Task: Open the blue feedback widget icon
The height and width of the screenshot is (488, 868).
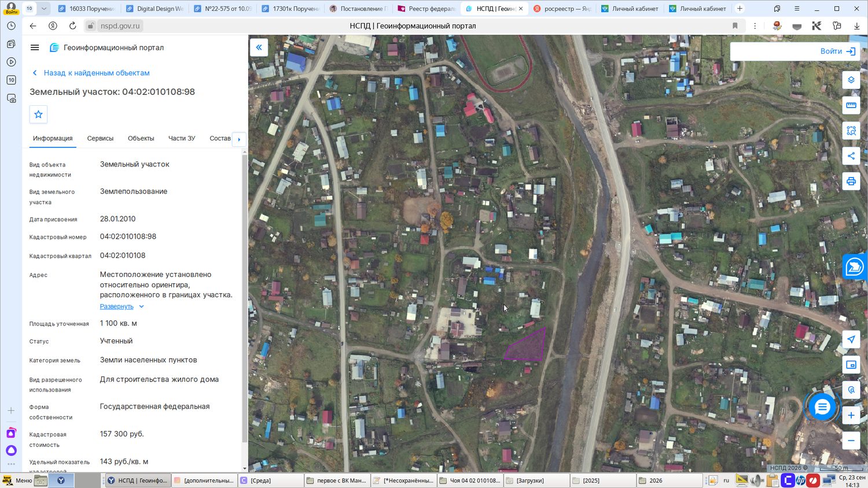Action: pos(855,267)
